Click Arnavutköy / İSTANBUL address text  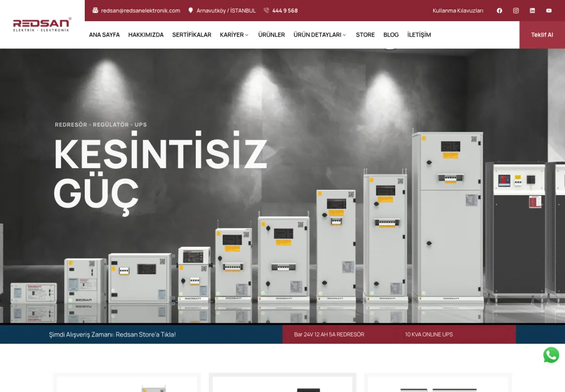pos(226,10)
